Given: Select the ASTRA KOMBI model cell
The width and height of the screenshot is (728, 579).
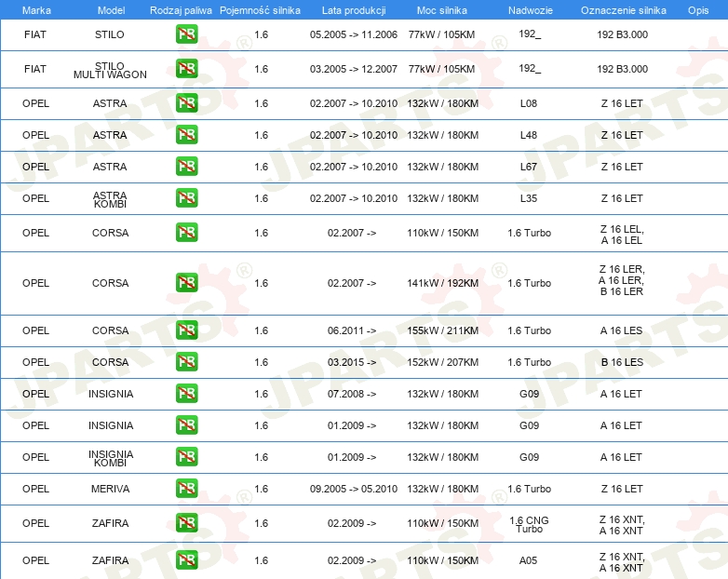Looking at the screenshot, I should click(110, 199).
